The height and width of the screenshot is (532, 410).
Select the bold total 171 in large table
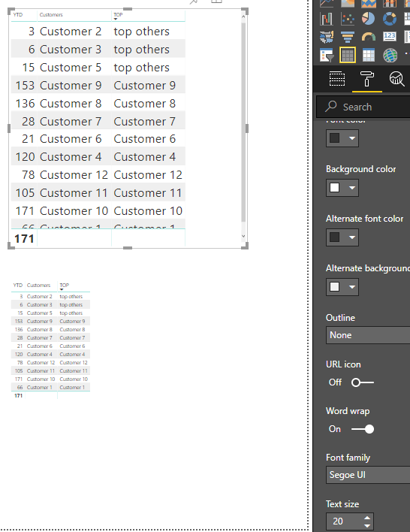tap(24, 239)
